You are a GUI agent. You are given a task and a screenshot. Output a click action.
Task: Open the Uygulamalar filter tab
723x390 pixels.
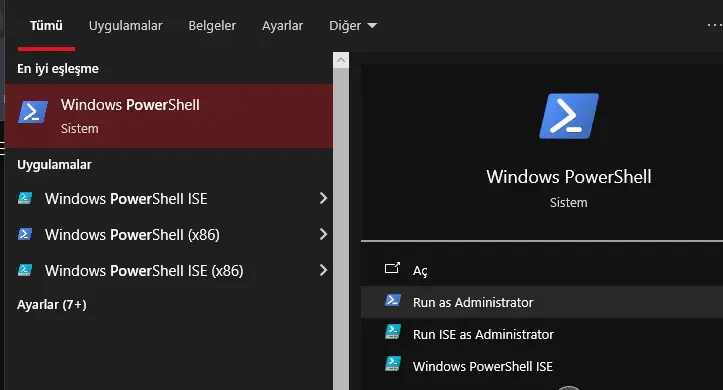(125, 26)
